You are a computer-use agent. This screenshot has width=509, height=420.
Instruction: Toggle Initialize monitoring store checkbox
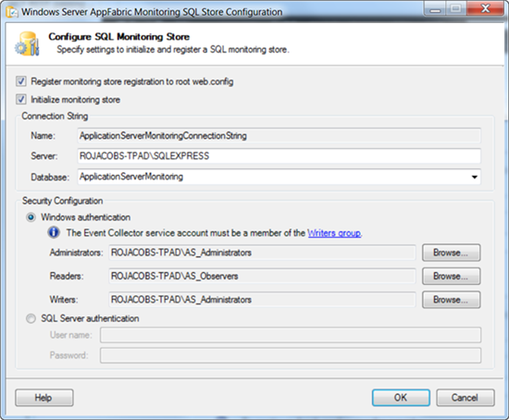click(21, 99)
